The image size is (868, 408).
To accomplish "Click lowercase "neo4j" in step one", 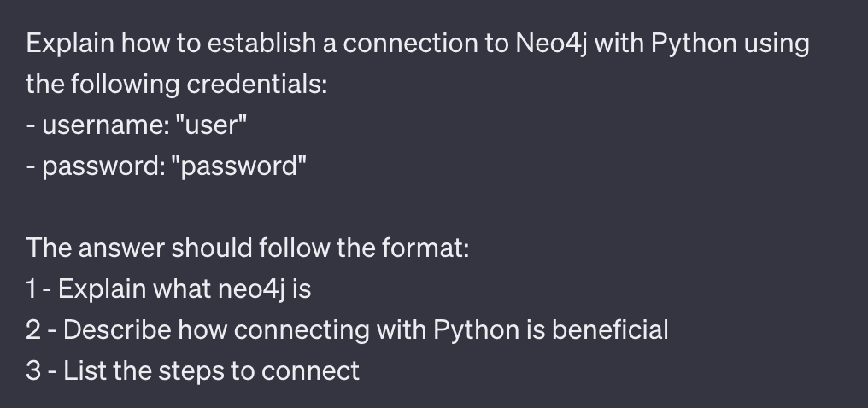I will 251,289.
